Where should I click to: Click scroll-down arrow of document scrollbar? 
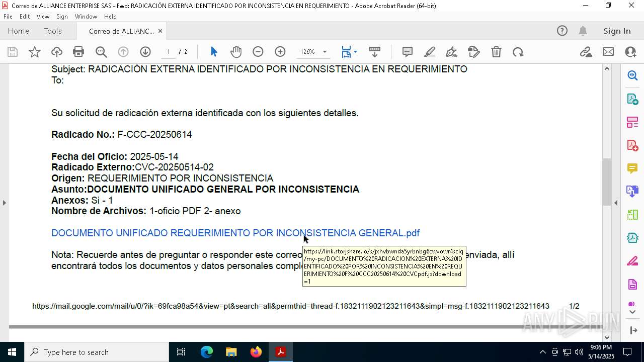coord(607,337)
